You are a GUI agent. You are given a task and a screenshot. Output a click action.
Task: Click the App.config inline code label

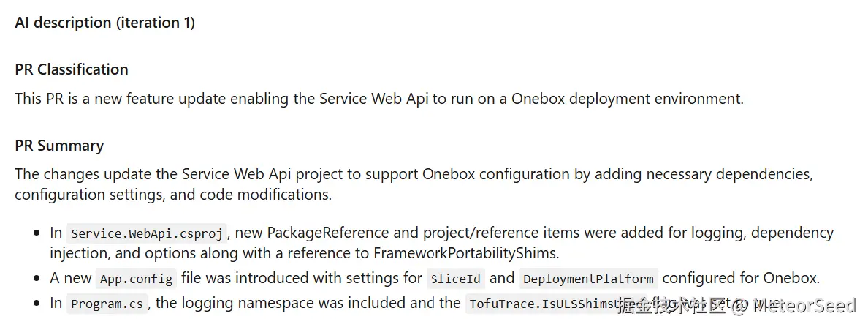[137, 279]
